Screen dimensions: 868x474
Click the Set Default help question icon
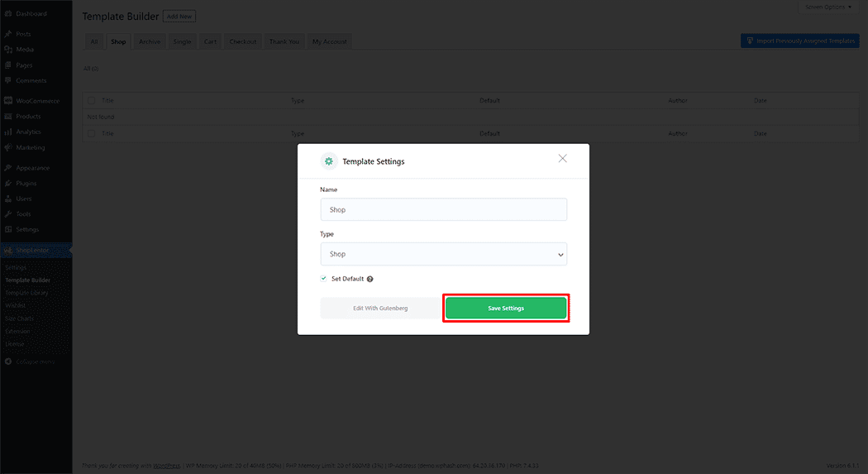pyautogui.click(x=370, y=280)
